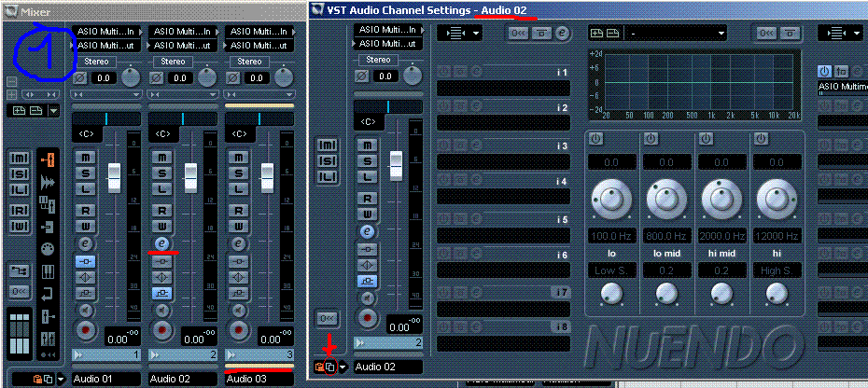Select the 12000 Hz frequency field
Screen dimensions: 868x388
[777, 236]
